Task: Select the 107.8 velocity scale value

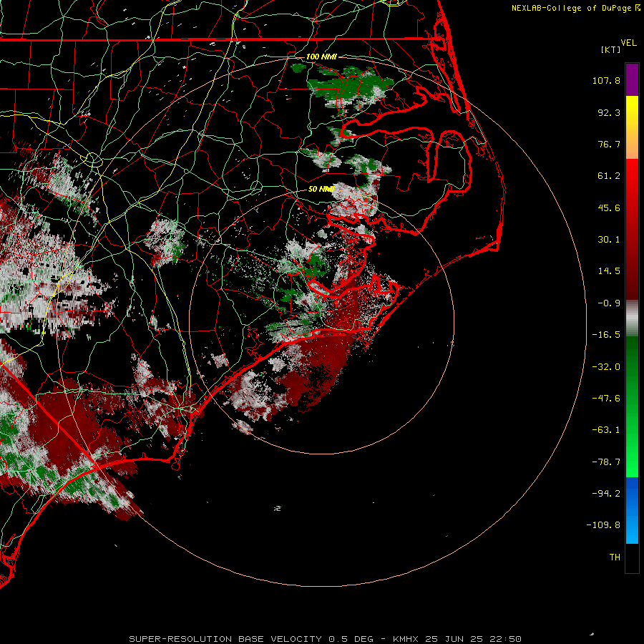Action: (x=606, y=80)
